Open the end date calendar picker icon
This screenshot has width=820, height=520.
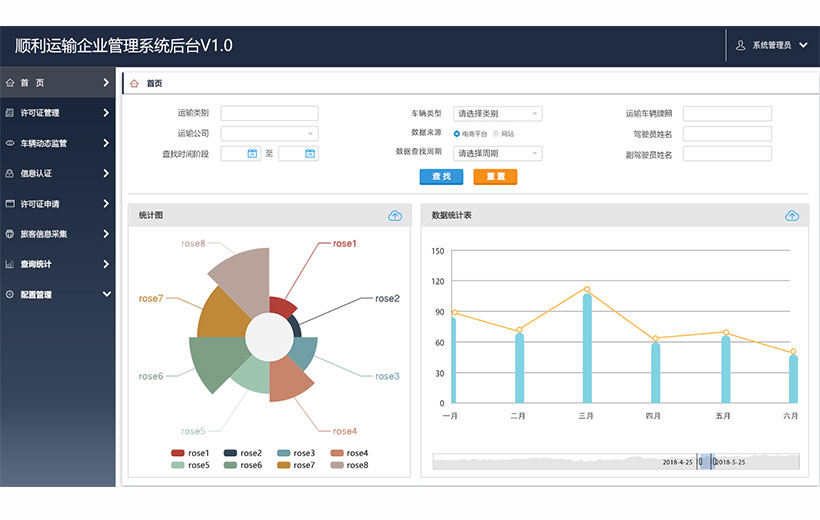tap(310, 154)
